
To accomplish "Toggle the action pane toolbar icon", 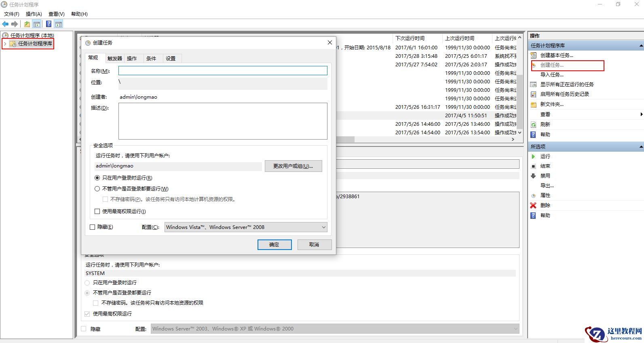I will tap(59, 24).
